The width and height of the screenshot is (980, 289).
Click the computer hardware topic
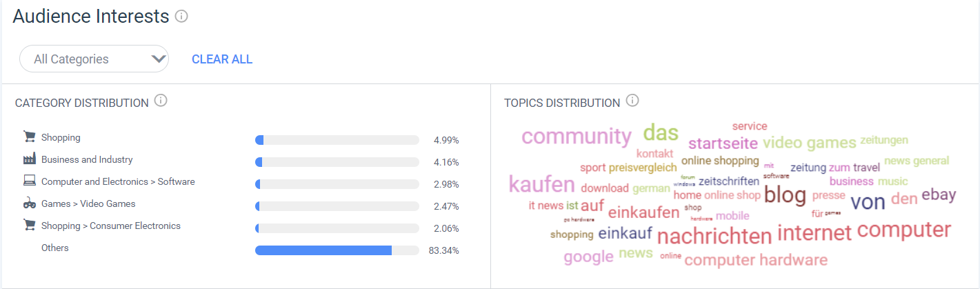(x=756, y=260)
